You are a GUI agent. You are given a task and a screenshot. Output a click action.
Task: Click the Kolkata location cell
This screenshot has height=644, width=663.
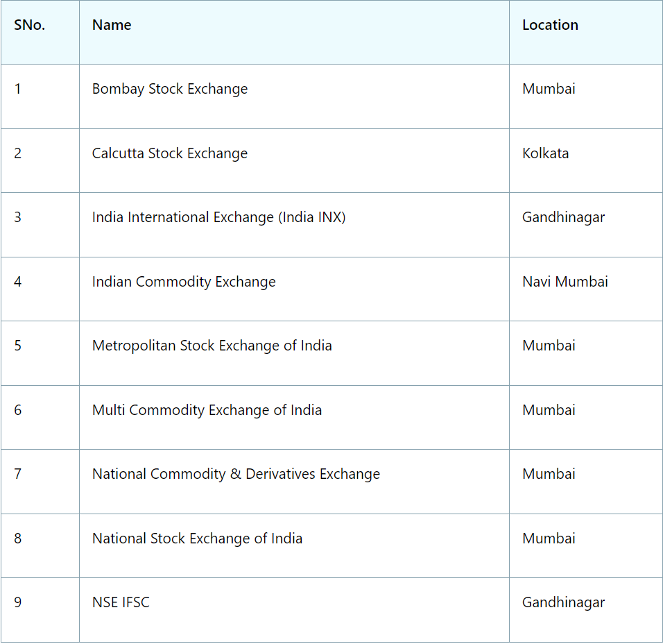[546, 153]
